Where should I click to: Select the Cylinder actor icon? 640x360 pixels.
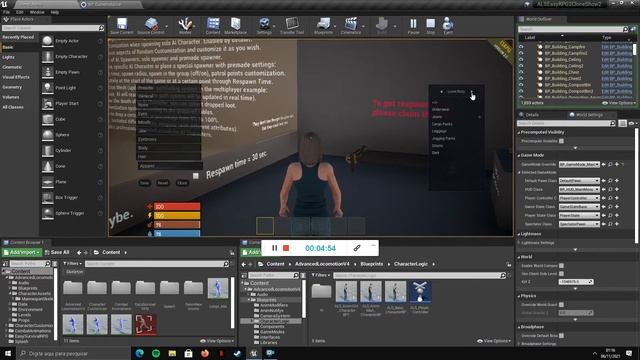pyautogui.click(x=48, y=151)
